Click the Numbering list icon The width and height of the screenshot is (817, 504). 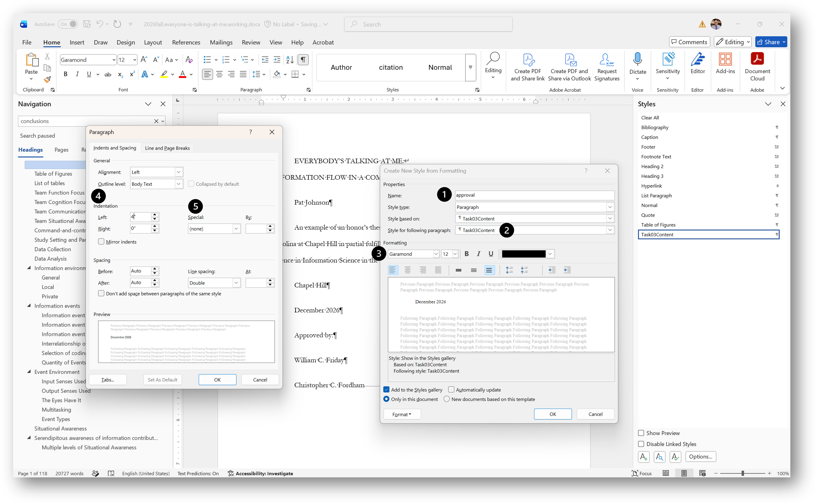226,60
